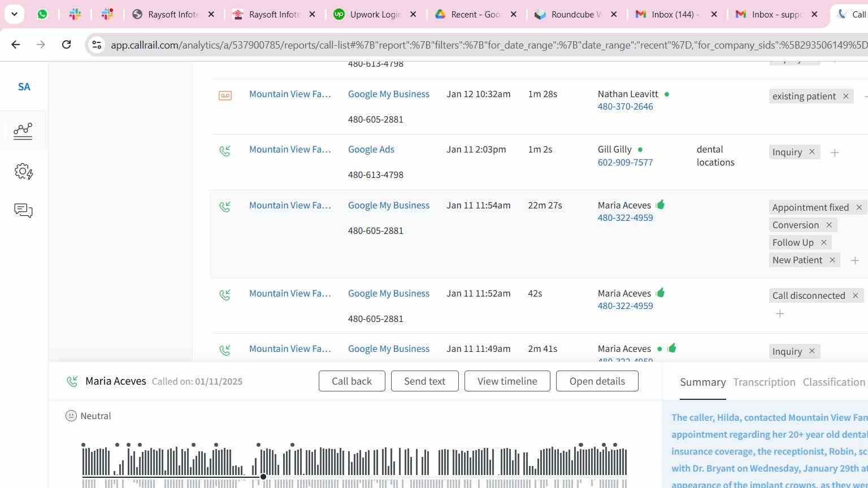Open Google My Business link for Jan 12 call
Viewport: 868px width, 488px height.
pos(389,94)
